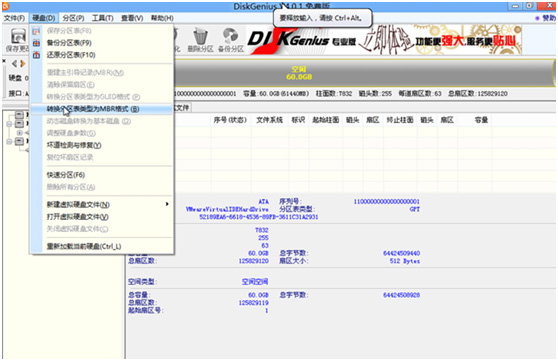Select 复位坏扇区记录 menu entry

pyautogui.click(x=101, y=157)
